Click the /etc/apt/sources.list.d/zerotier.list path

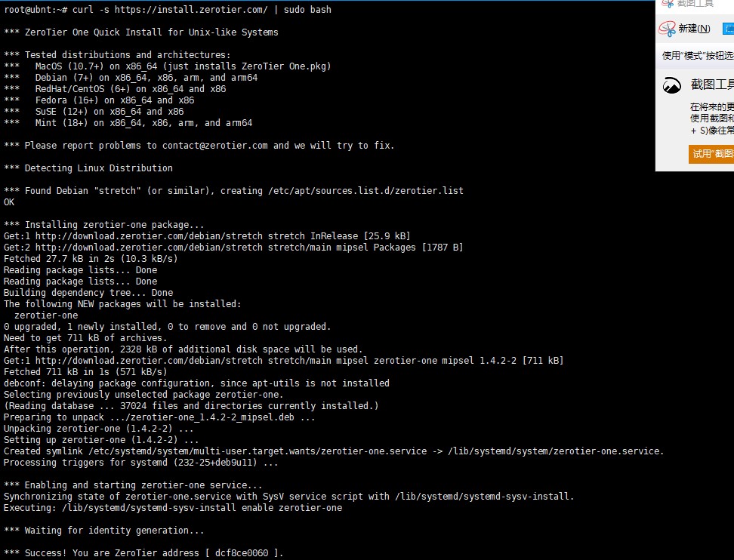(365, 191)
